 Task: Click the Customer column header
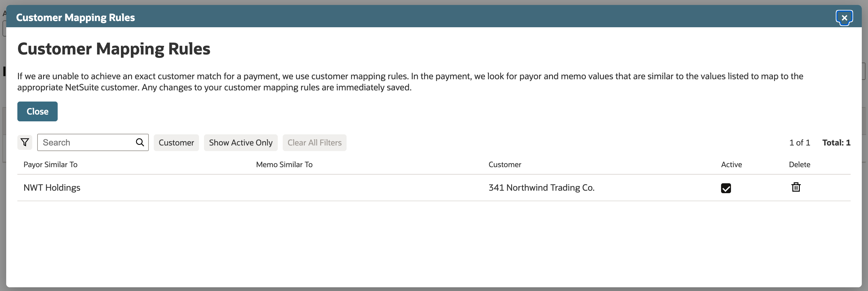pos(505,164)
